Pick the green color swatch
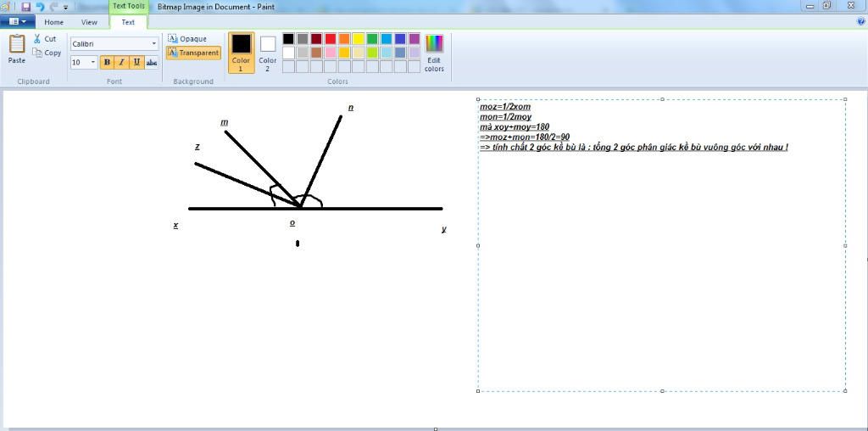The image size is (868, 431). [372, 39]
